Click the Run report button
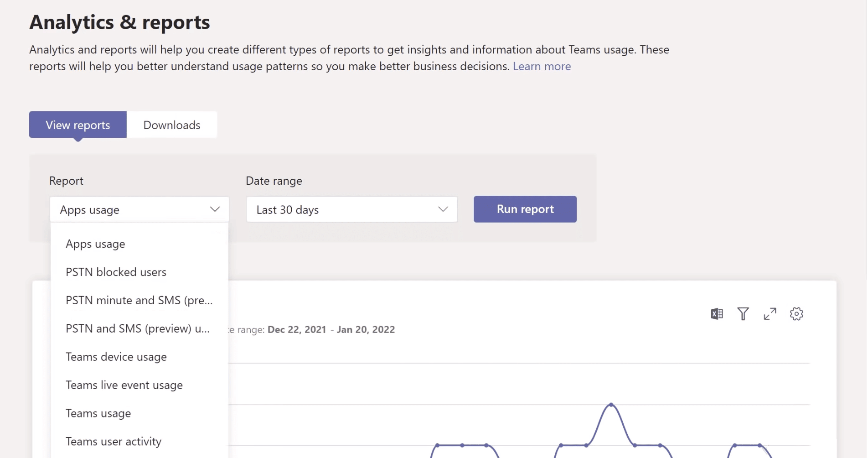Viewport: 868px width, 458px height. pyautogui.click(x=525, y=209)
